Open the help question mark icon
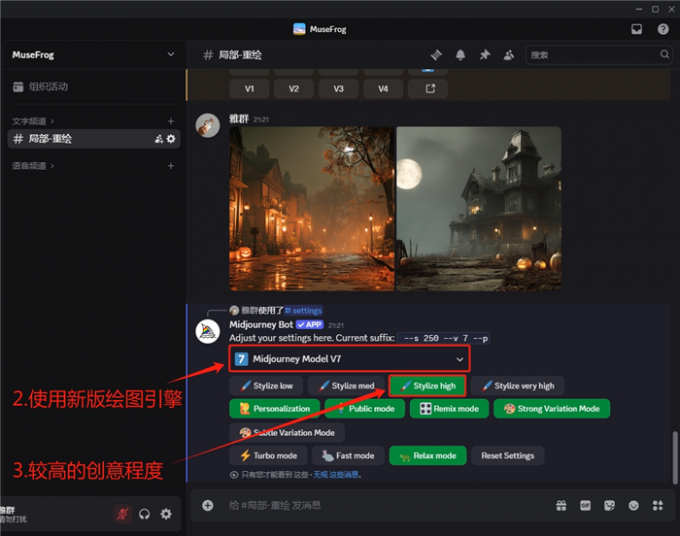Viewport: 680px width, 536px height. tap(663, 29)
